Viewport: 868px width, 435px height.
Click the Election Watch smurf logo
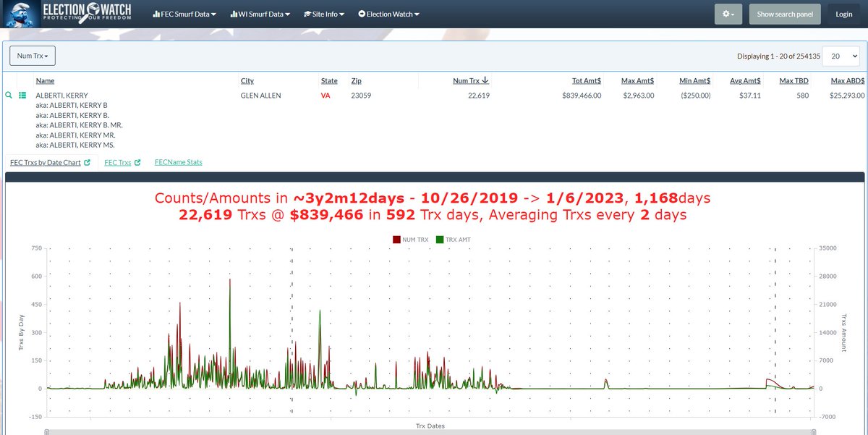pos(21,14)
